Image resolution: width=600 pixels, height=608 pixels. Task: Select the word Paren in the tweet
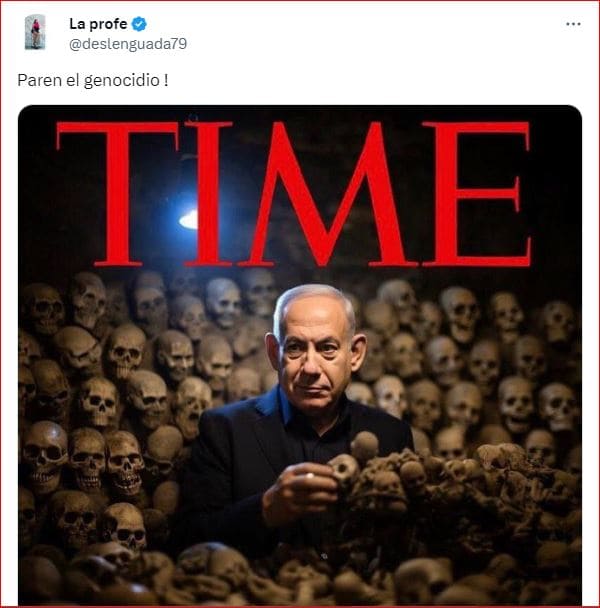39,80
